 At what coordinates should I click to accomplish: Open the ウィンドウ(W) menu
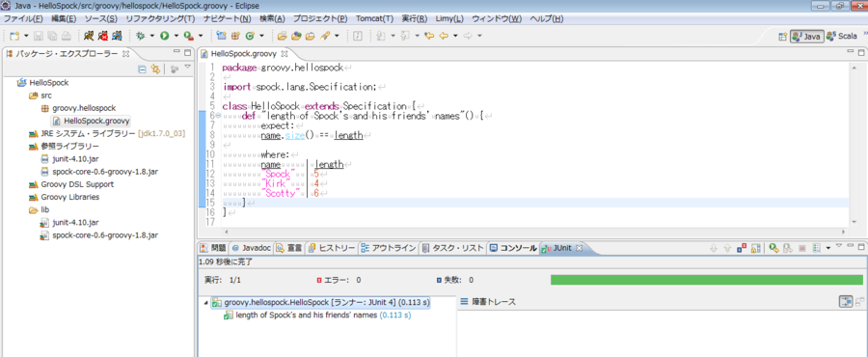497,19
